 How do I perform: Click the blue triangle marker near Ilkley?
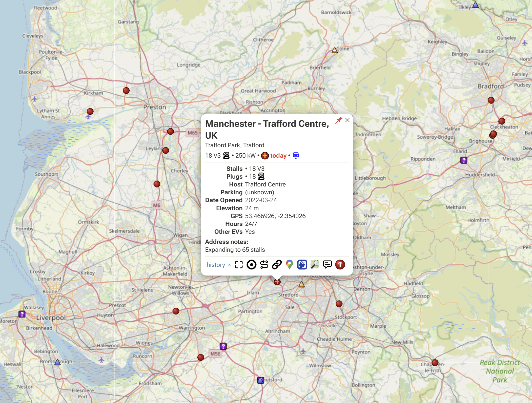[x=476, y=5]
